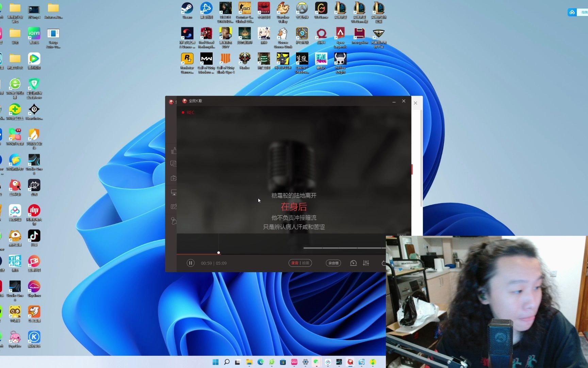Open Genshin Impact desktop shortcut
588x368 pixels.
(x=264, y=36)
